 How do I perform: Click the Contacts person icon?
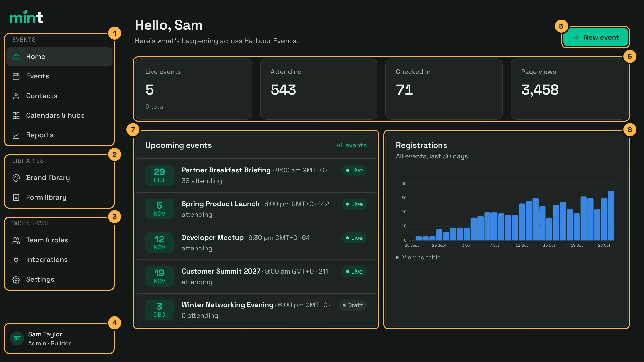tap(16, 96)
